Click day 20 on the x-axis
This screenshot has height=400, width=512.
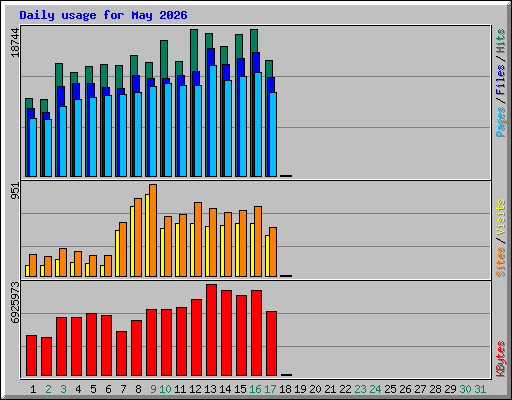[x=315, y=389]
